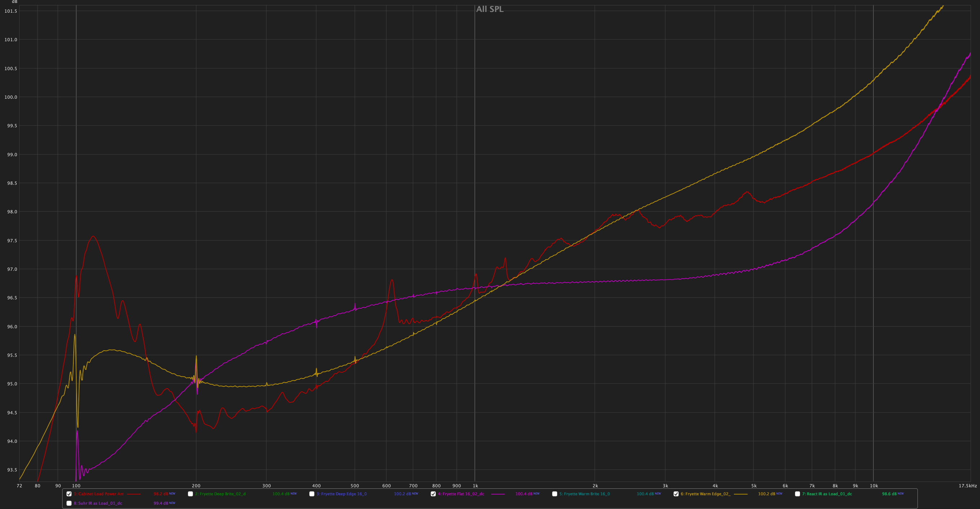
Task: Click the magenta Fryette Flat line sample
Action: [x=498, y=494]
